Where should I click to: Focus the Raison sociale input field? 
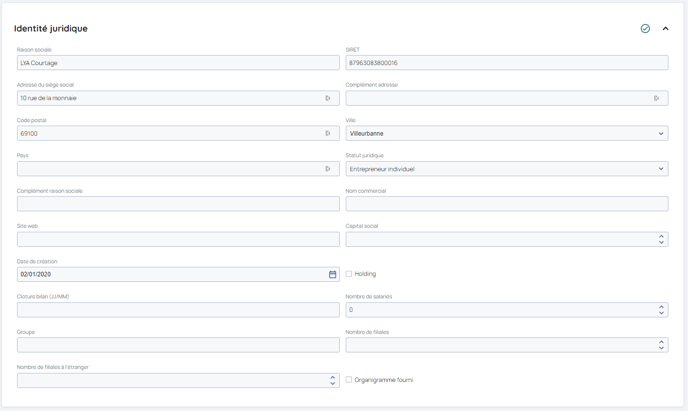pos(177,63)
